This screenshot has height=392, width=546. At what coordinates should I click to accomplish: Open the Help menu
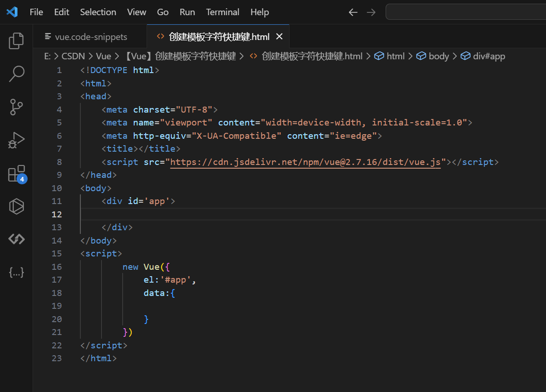260,12
